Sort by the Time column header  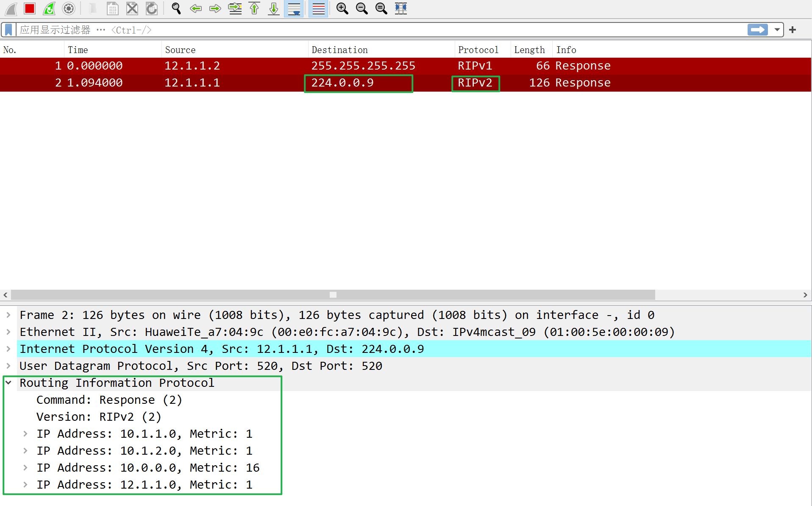113,50
